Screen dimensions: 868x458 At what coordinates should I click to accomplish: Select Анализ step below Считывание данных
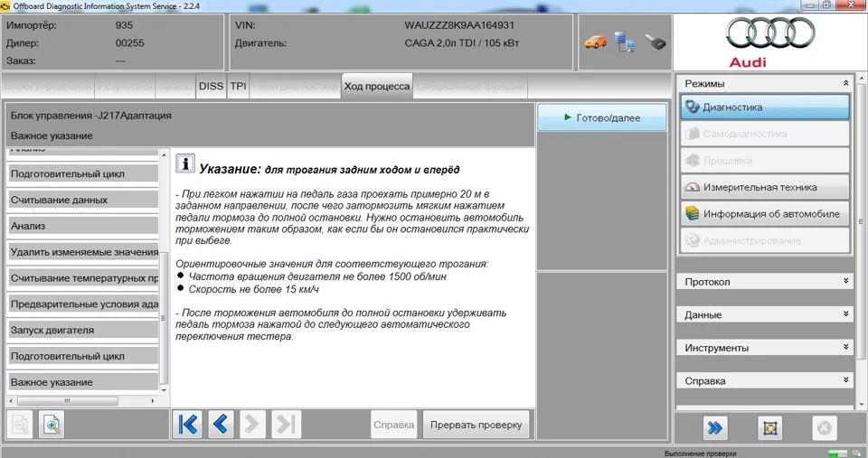click(83, 226)
